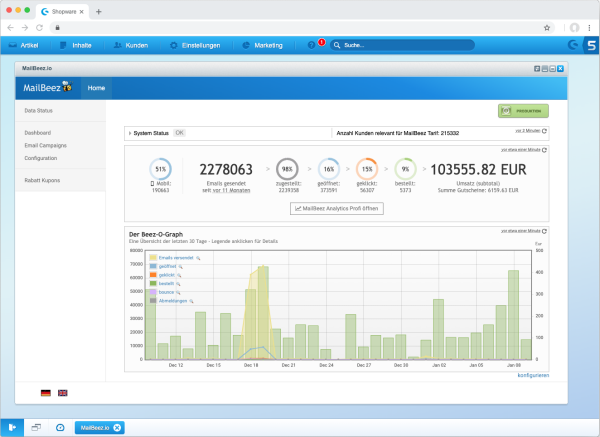
Task: Open the browser three-dot menu
Action: pos(589,28)
